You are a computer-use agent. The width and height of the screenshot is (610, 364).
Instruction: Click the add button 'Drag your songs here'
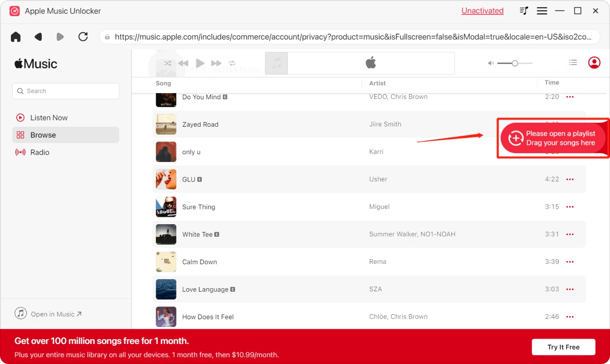[553, 138]
